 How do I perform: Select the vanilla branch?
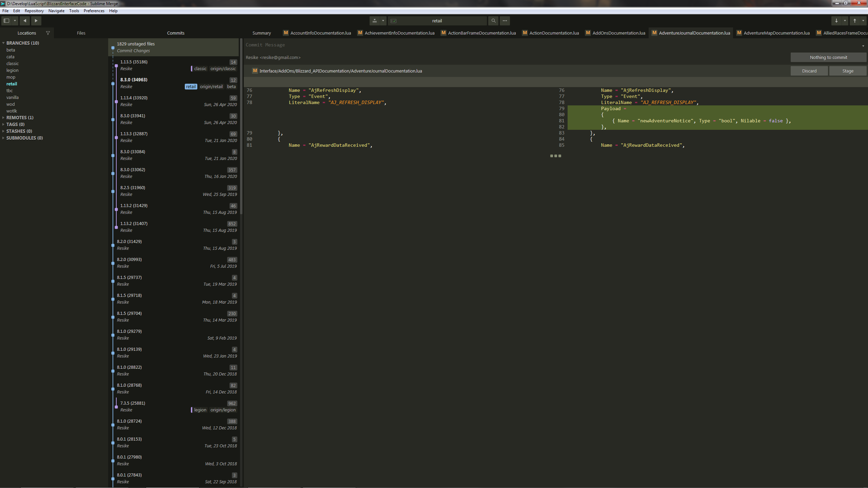12,97
